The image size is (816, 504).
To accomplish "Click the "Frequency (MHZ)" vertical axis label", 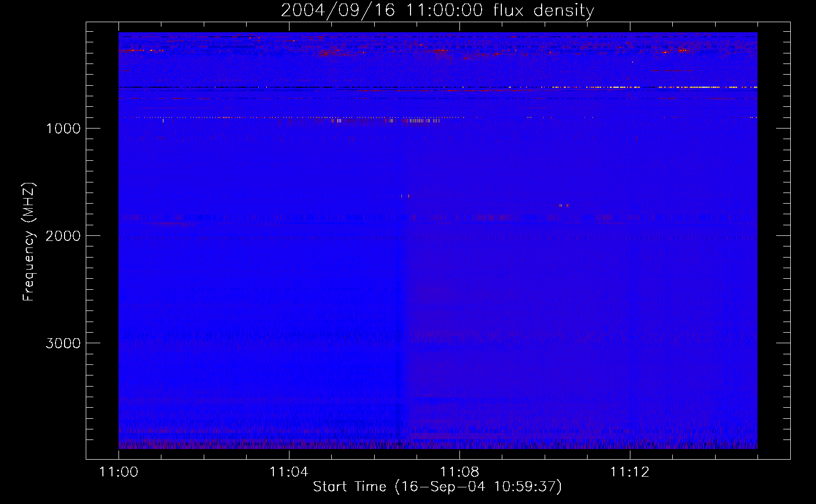I will [x=29, y=242].
